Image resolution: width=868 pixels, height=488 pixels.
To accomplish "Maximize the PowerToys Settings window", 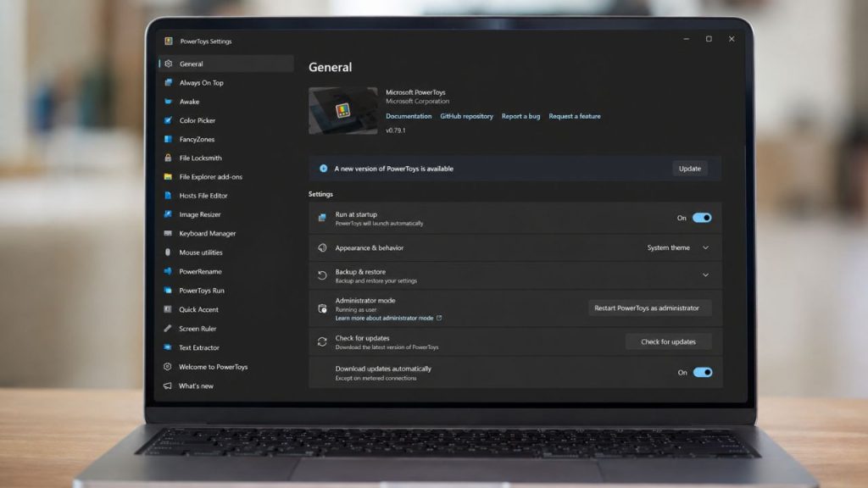I will tap(709, 39).
